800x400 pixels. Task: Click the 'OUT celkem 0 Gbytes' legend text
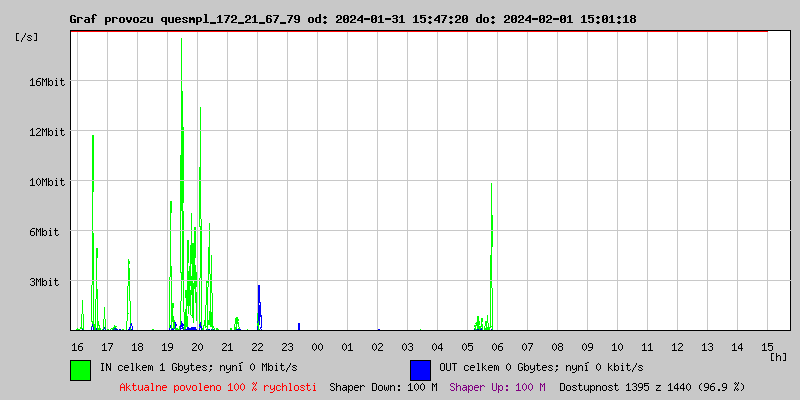[x=541, y=367]
